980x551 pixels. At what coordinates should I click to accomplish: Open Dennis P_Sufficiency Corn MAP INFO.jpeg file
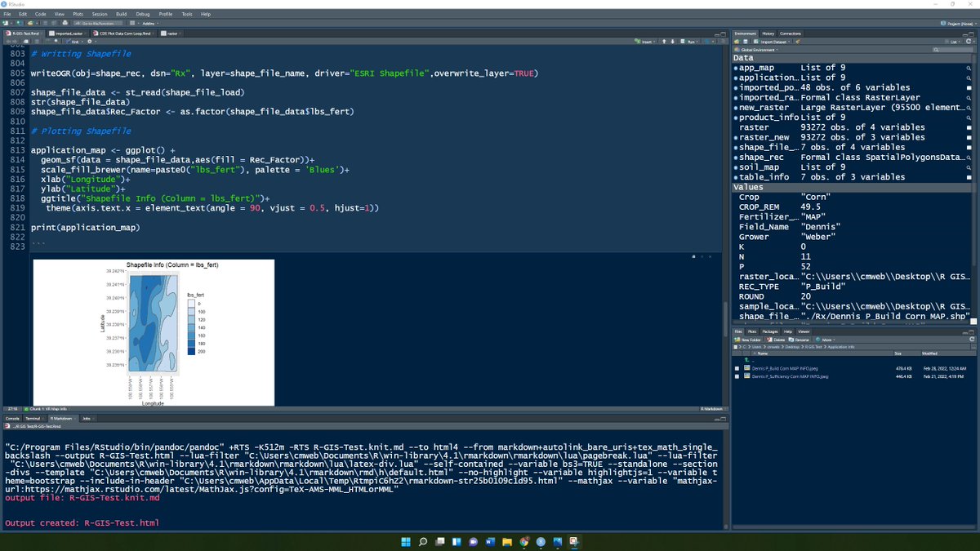790,376
